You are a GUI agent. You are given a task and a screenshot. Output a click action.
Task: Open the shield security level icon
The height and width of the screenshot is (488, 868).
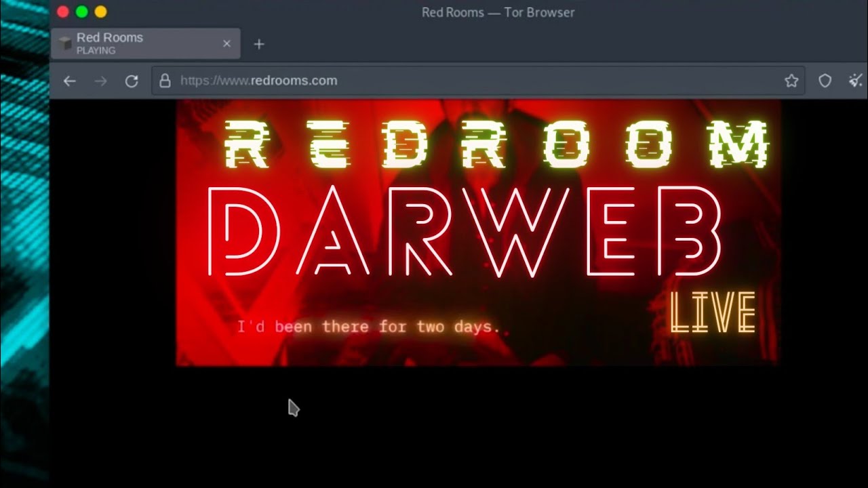click(825, 81)
